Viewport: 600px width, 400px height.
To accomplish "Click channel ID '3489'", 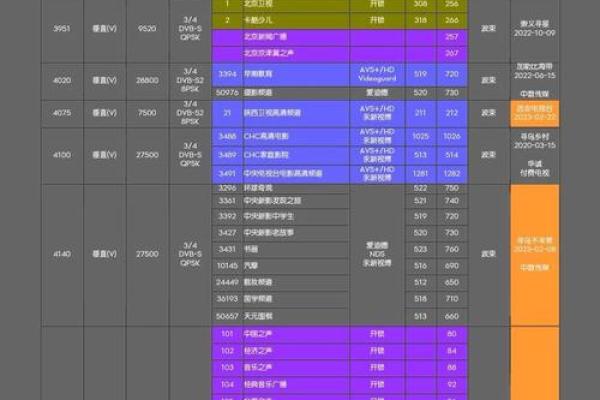I will pos(227,155).
